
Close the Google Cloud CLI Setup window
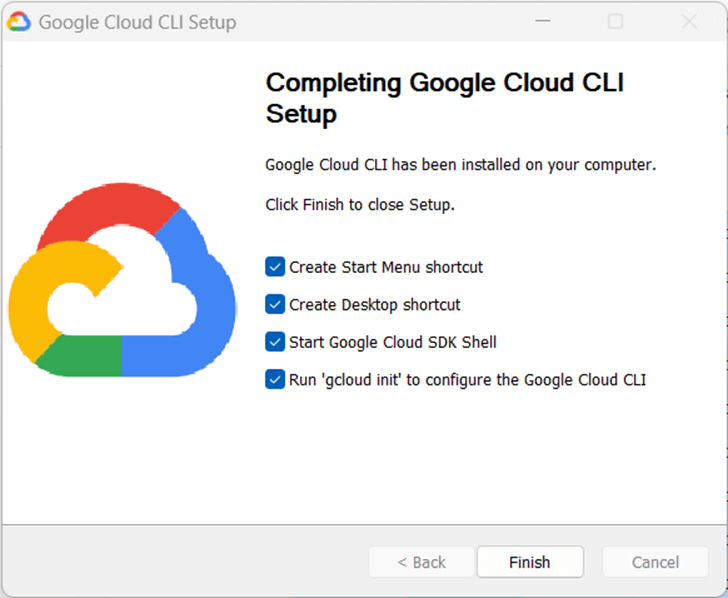coord(689,21)
